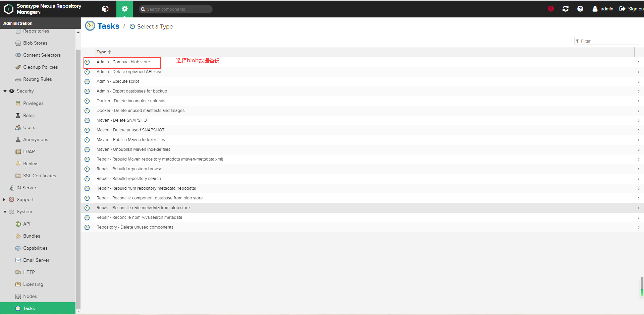Select 'Repair - Reconcile date metadata' row
644x315 pixels.
(363, 208)
